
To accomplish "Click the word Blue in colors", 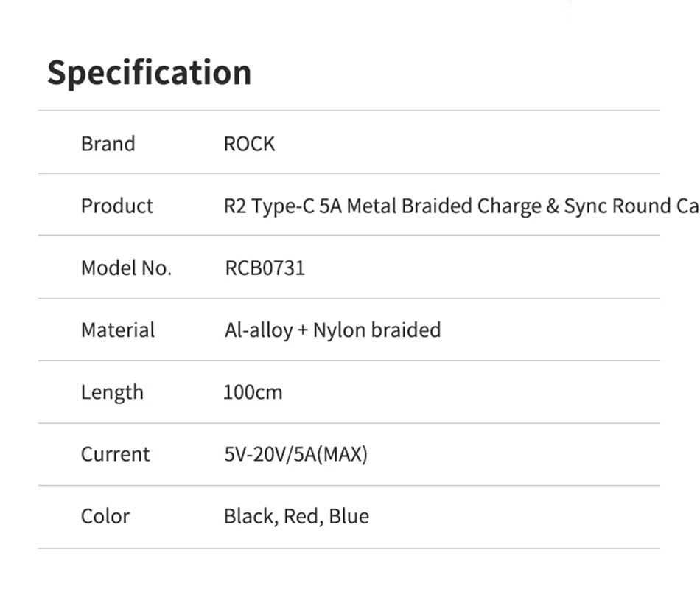I will [349, 516].
